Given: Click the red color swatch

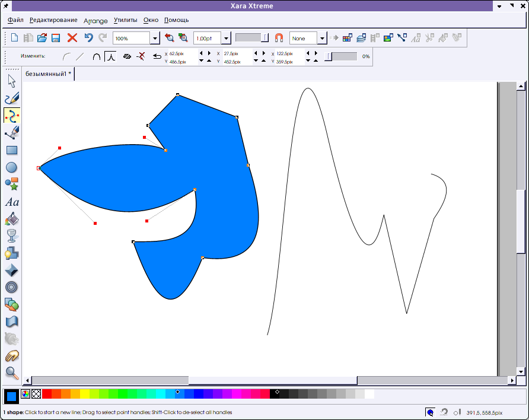Looking at the screenshot, I should pos(47,394).
